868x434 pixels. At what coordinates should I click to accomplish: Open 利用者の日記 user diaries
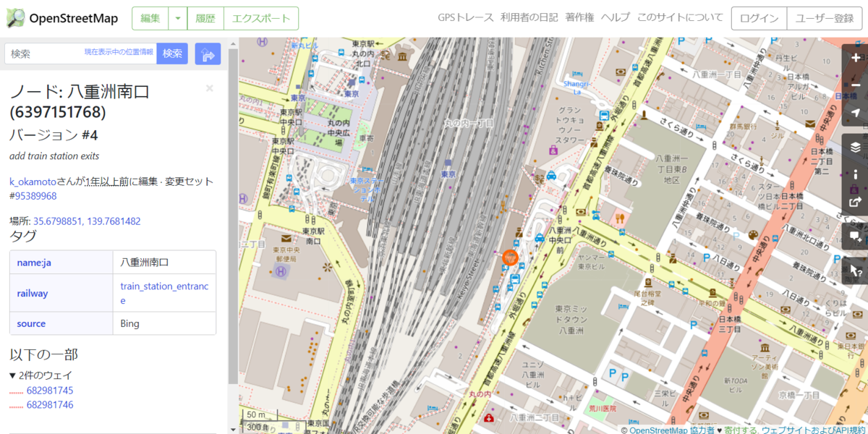(x=529, y=18)
